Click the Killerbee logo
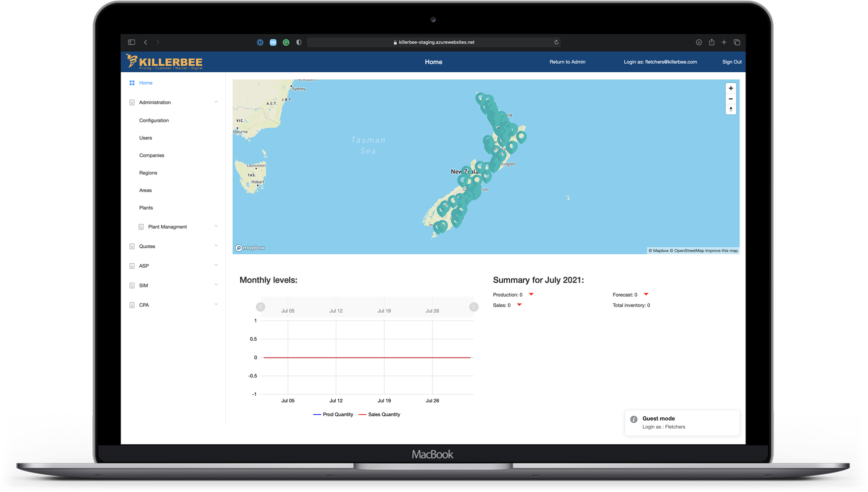Screen dimensions: 868x492 click(x=164, y=62)
